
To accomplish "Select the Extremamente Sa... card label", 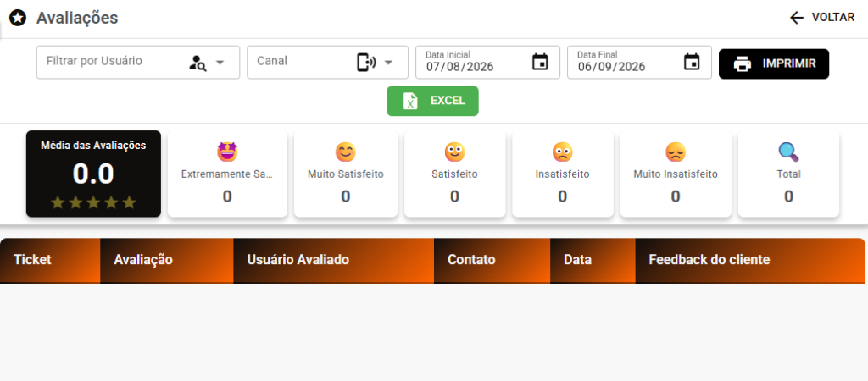I will (x=227, y=174).
